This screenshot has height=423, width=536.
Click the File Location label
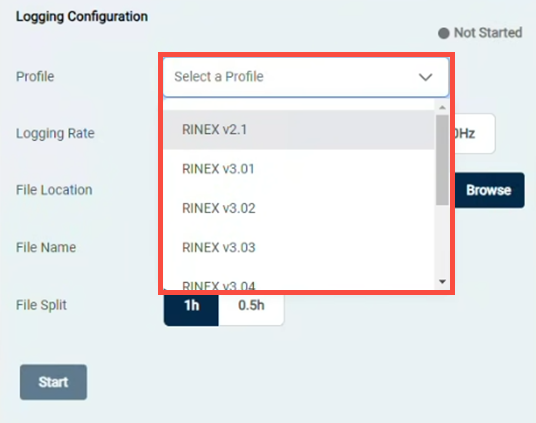pos(54,190)
